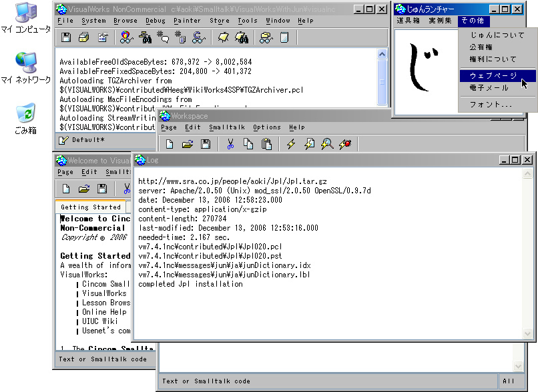Click the pencil icon beside Default* in launcher

63,140
